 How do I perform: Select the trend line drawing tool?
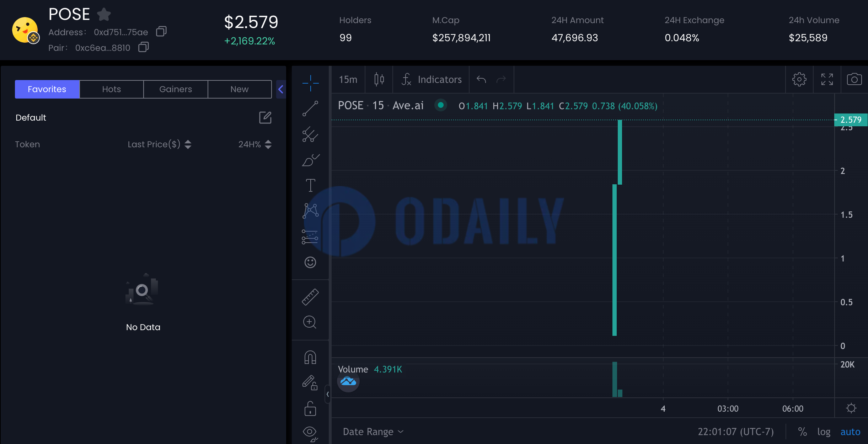tap(310, 109)
